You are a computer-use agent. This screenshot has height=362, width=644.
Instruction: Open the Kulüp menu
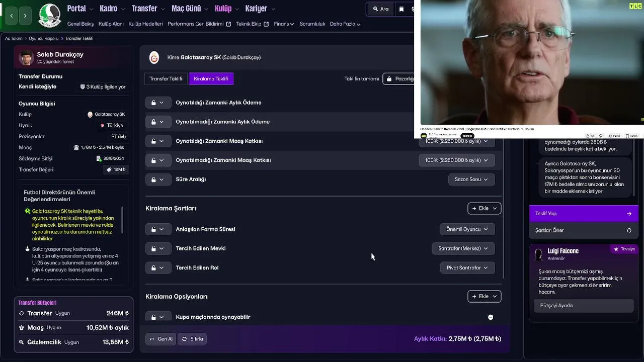(x=227, y=9)
